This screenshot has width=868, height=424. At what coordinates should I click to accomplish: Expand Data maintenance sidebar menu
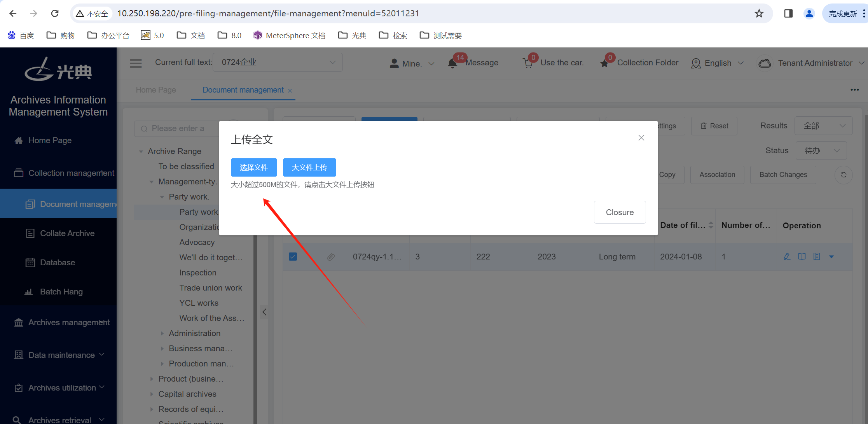point(58,355)
